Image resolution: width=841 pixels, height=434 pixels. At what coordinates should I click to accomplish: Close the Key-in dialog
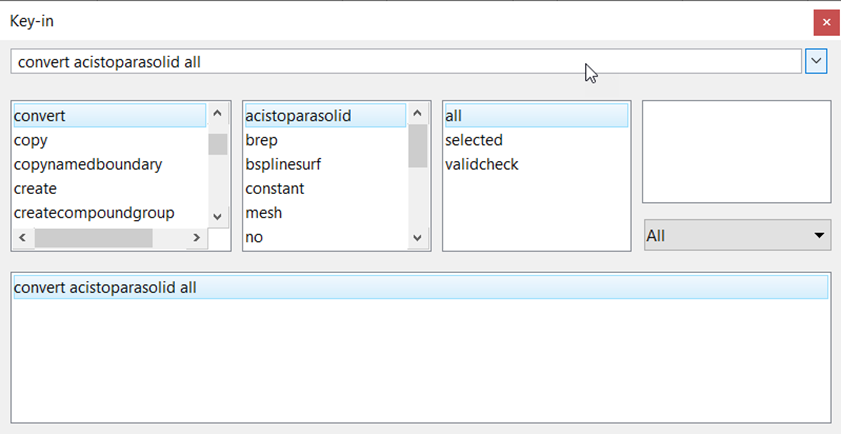click(x=825, y=21)
